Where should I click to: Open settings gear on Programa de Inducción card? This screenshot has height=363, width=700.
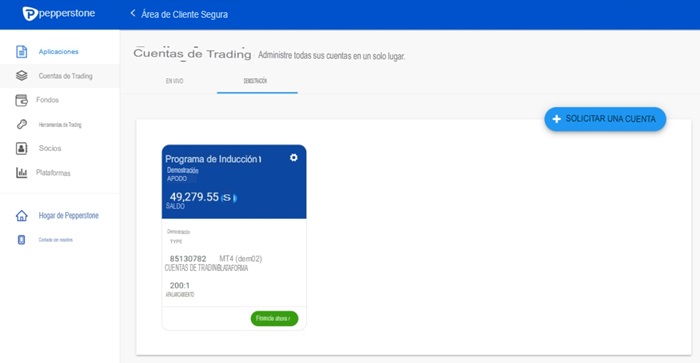coord(293,158)
